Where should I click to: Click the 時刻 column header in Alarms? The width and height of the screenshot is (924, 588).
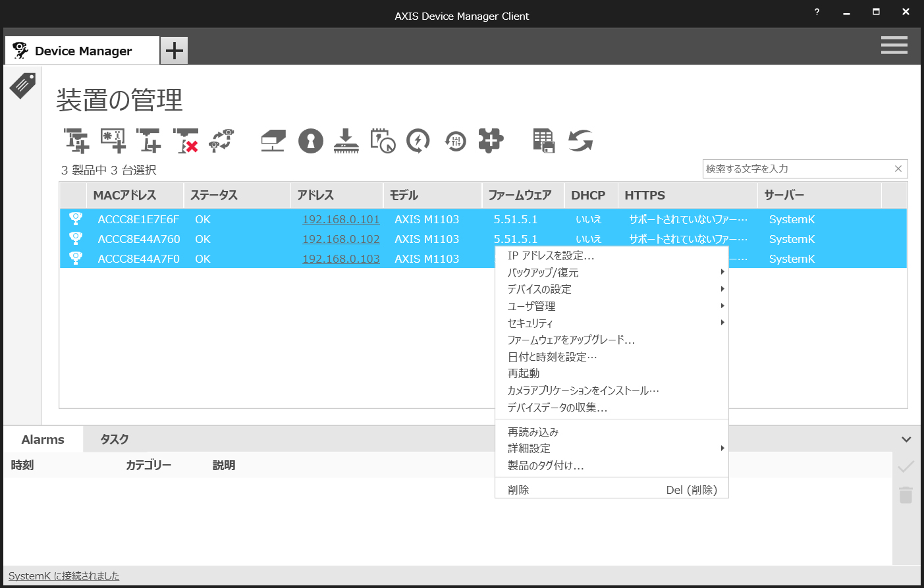click(22, 465)
